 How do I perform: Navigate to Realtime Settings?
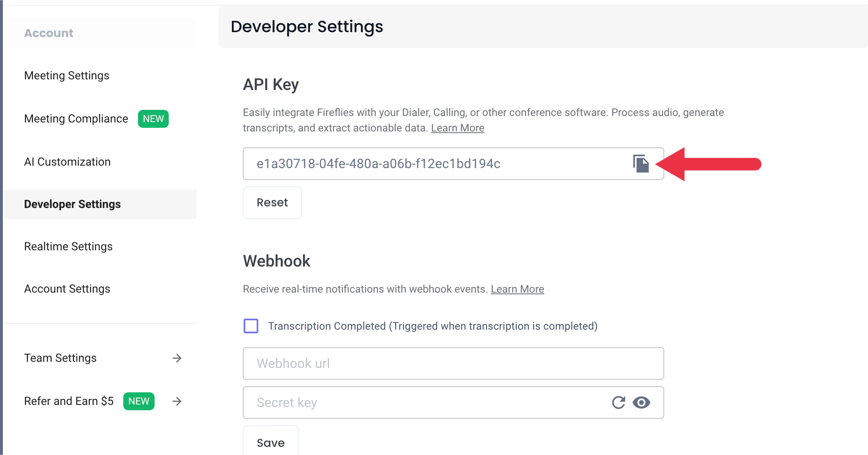pyautogui.click(x=68, y=246)
